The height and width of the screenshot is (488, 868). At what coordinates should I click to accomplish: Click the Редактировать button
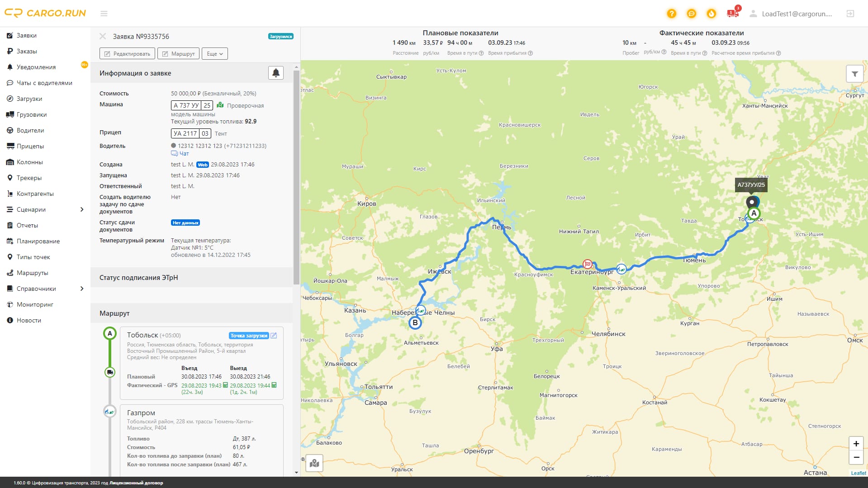pyautogui.click(x=127, y=53)
